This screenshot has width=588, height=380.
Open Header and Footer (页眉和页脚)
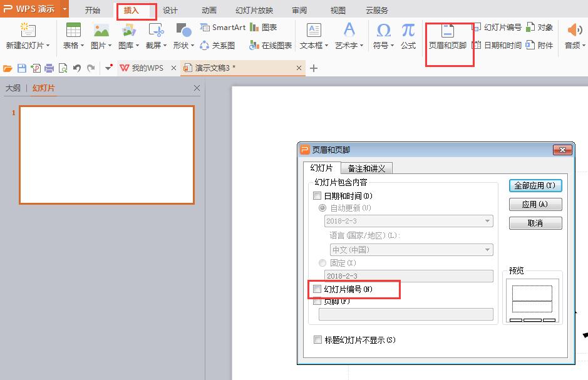447,36
